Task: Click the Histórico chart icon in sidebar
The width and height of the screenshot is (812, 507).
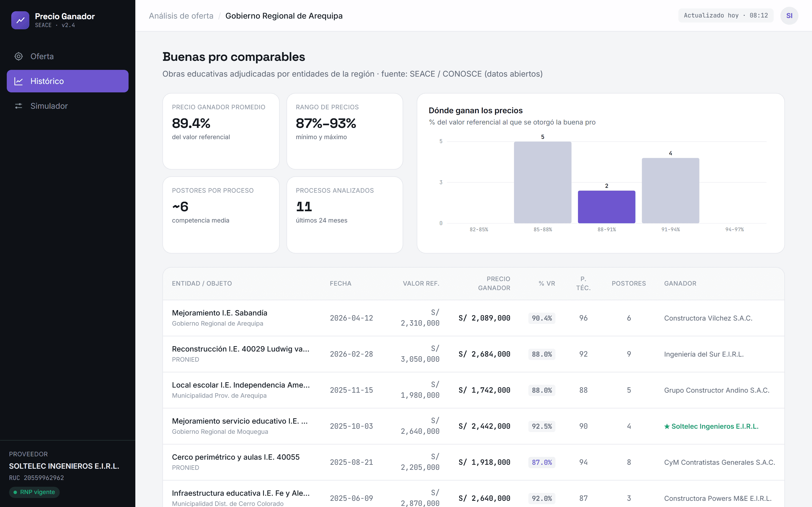Action: tap(18, 81)
